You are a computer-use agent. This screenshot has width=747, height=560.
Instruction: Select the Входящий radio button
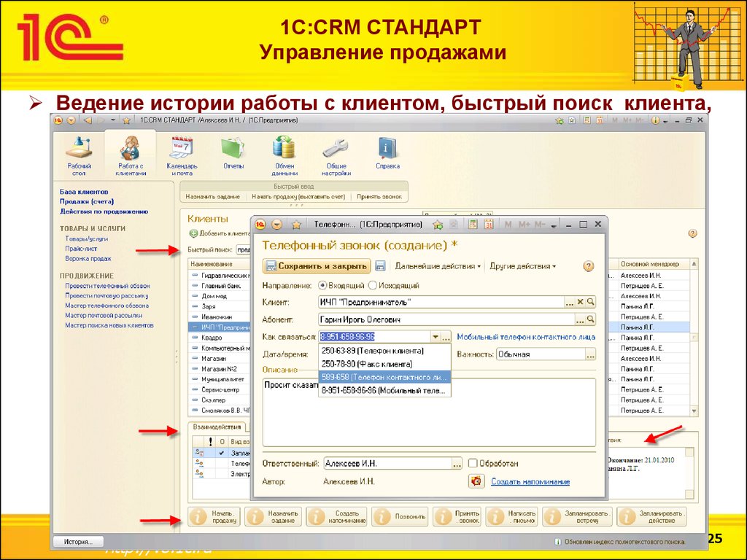(x=323, y=285)
